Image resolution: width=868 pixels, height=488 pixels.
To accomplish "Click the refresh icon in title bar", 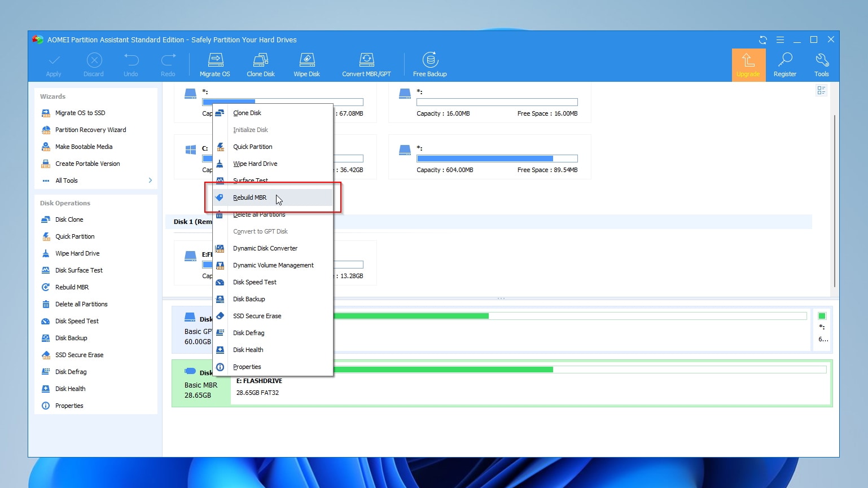I will [x=763, y=39].
